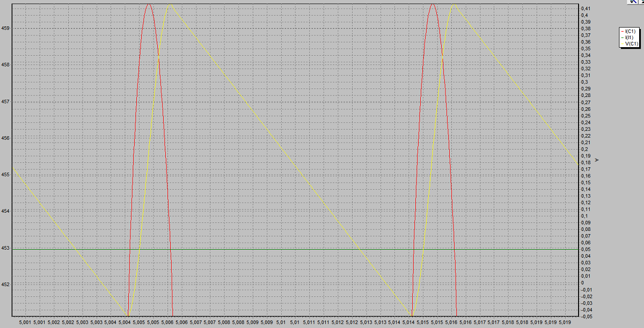Click the 0 value on right axis
Image resolution: width=644 pixels, height=328 pixels.
[x=582, y=283]
